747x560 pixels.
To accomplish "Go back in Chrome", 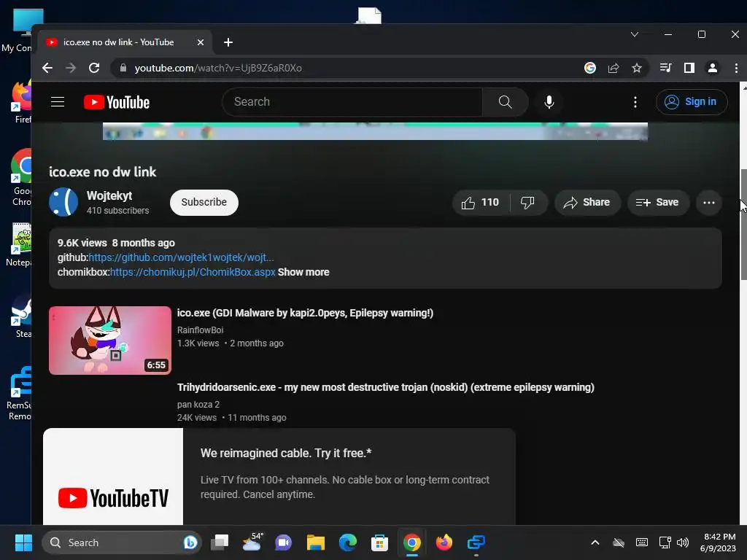I will [x=47, y=68].
